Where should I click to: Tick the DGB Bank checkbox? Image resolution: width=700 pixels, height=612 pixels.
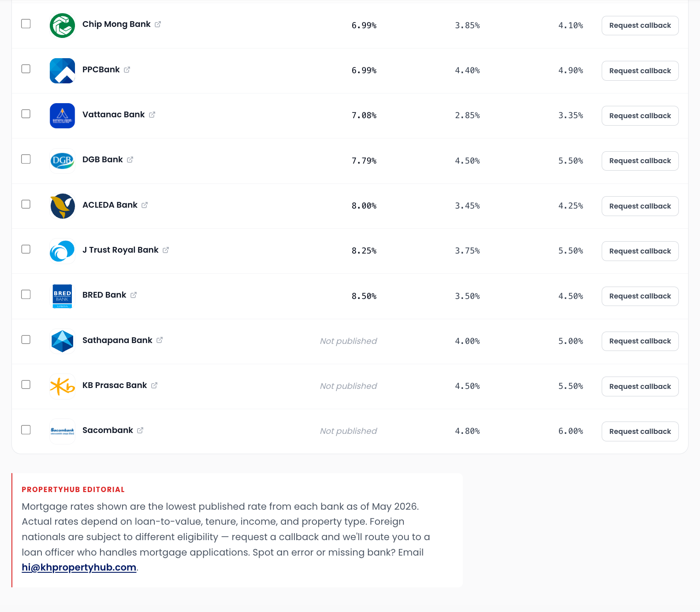[x=26, y=159]
